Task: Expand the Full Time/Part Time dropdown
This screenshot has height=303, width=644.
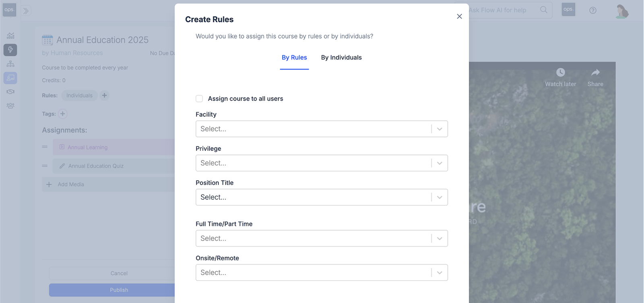Action: 322,239
